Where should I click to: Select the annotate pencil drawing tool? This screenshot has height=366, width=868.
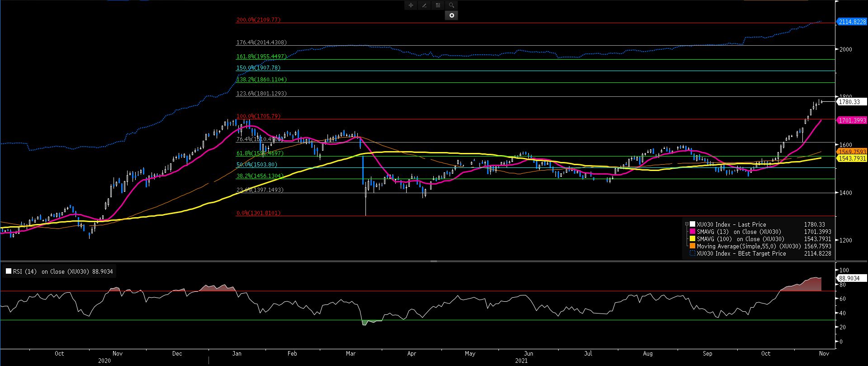[424, 5]
